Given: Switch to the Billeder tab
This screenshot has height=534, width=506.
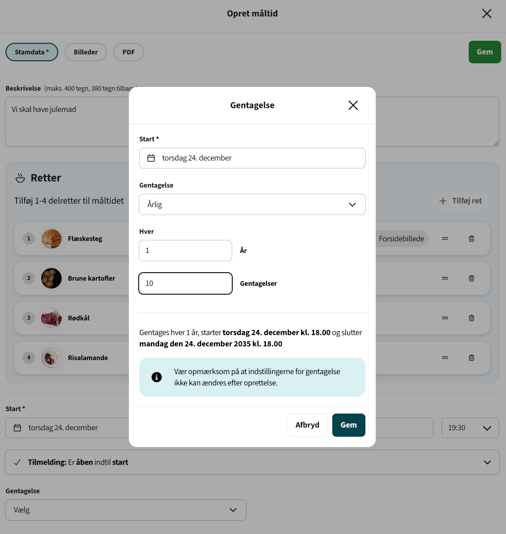Looking at the screenshot, I should [85, 52].
